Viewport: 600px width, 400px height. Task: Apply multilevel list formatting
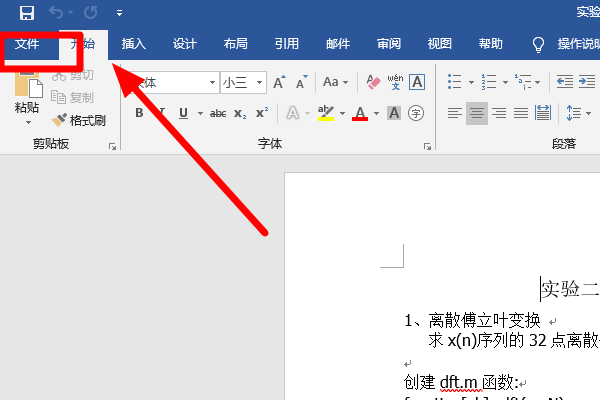click(x=523, y=82)
